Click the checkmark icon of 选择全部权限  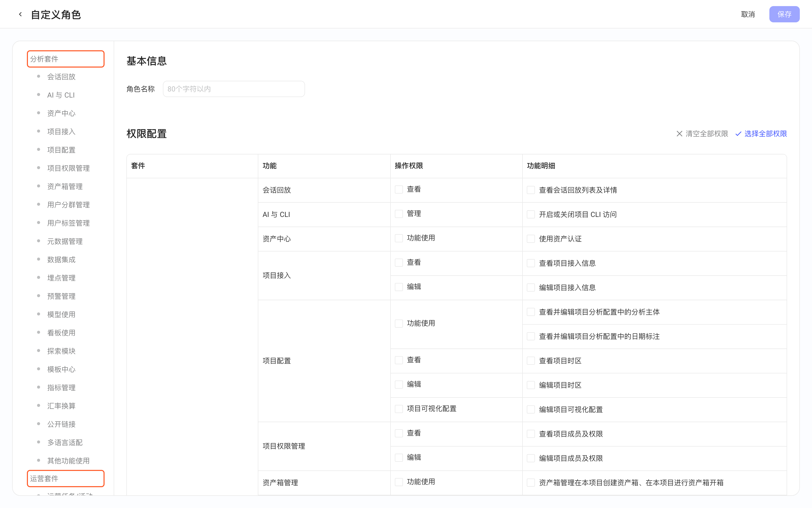[738, 134]
